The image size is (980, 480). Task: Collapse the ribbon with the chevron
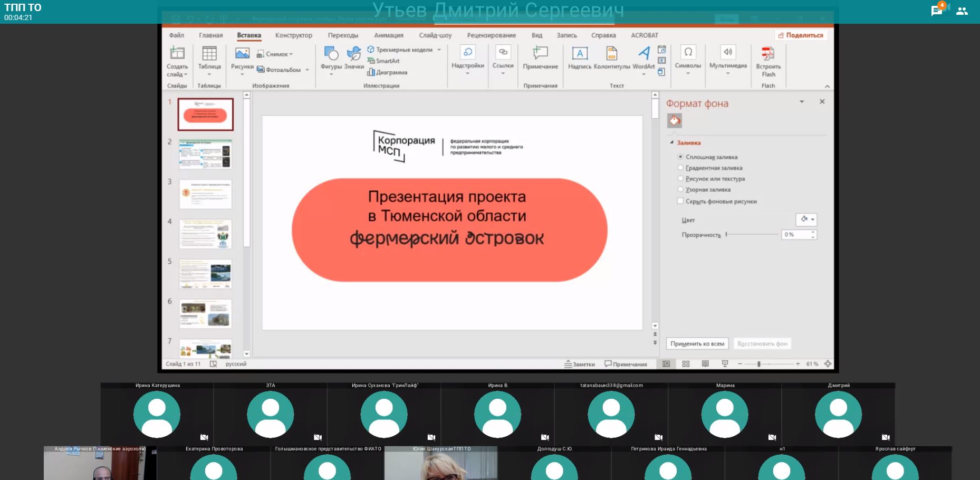[827, 87]
